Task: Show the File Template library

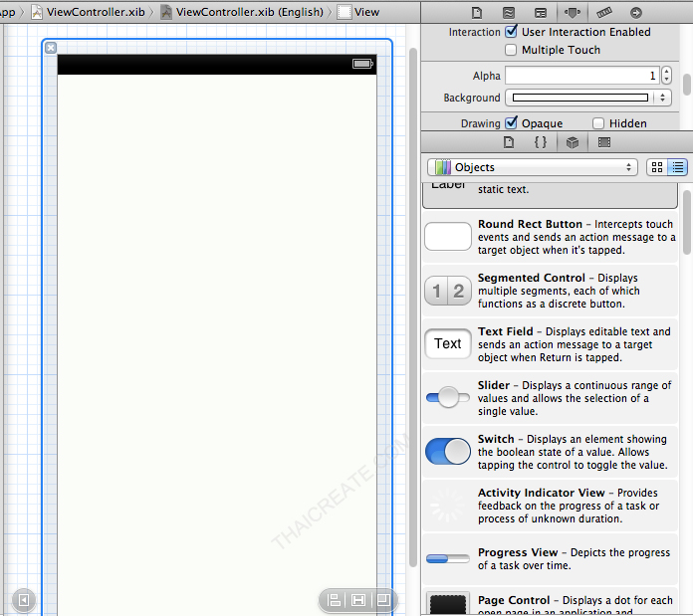Action: 509,142
